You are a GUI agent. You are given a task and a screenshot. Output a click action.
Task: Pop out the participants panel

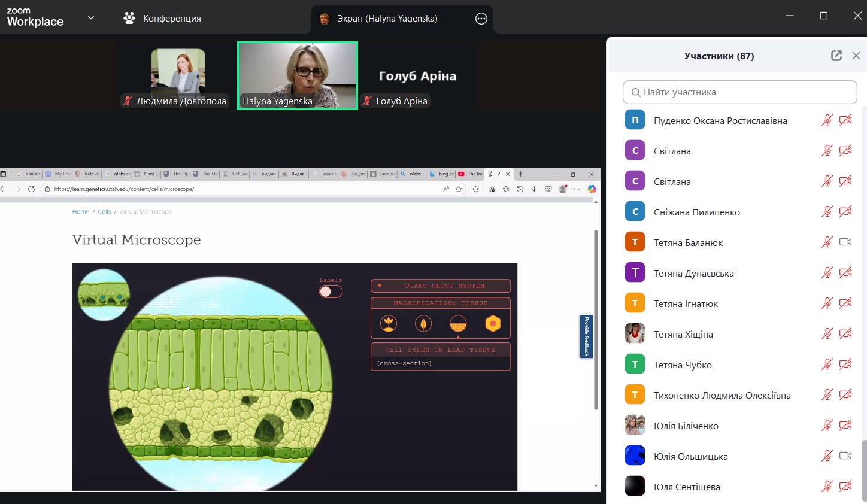click(x=836, y=56)
